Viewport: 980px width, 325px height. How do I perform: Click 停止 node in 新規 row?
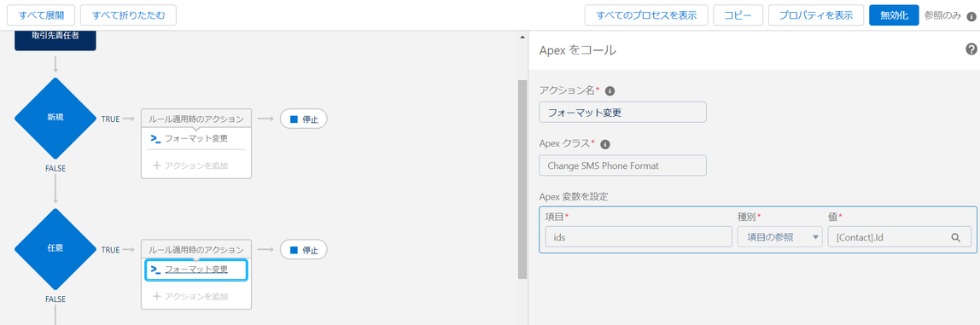pyautogui.click(x=304, y=119)
